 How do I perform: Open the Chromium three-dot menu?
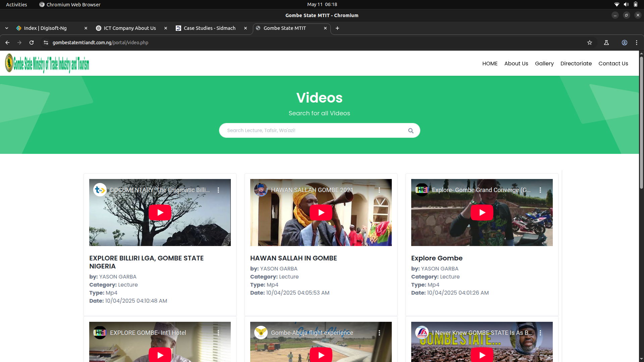point(637,43)
